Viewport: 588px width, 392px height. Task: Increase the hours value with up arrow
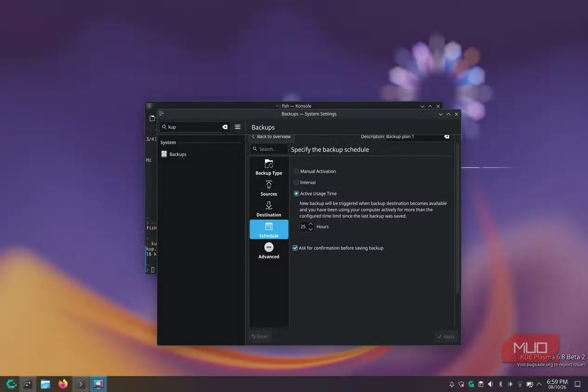tap(311, 224)
